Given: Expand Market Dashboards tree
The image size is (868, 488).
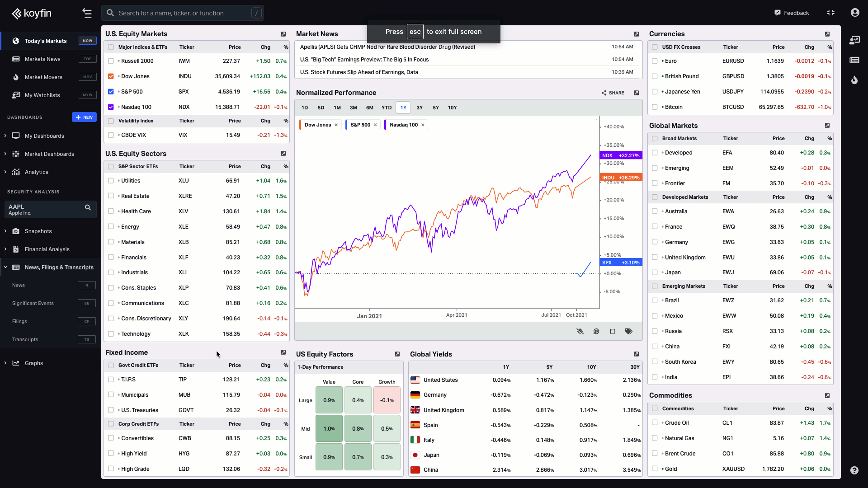Looking at the screenshot, I should [5, 154].
